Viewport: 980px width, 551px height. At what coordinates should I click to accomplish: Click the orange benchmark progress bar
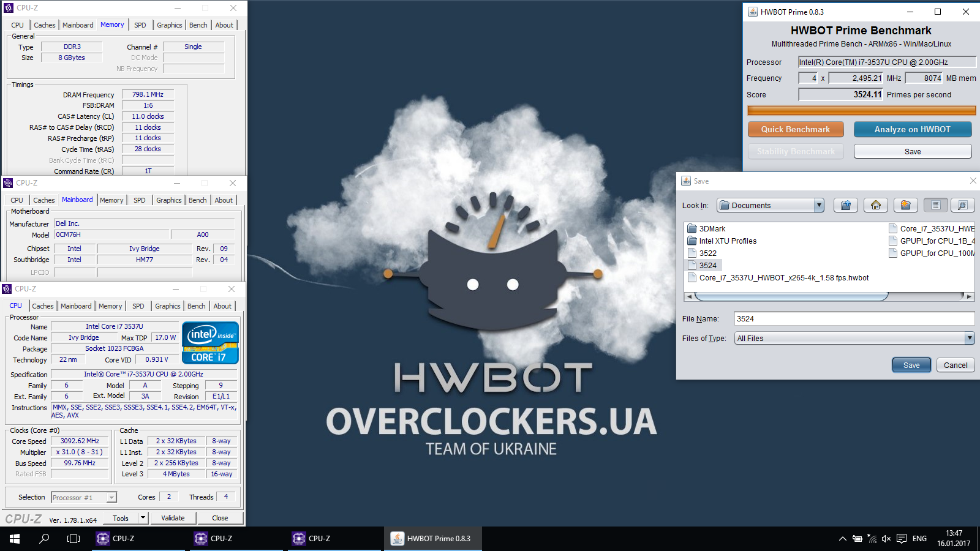(x=861, y=111)
